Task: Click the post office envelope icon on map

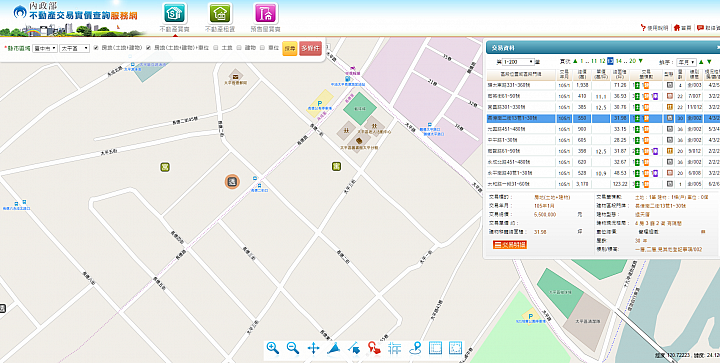Action: click(x=236, y=76)
